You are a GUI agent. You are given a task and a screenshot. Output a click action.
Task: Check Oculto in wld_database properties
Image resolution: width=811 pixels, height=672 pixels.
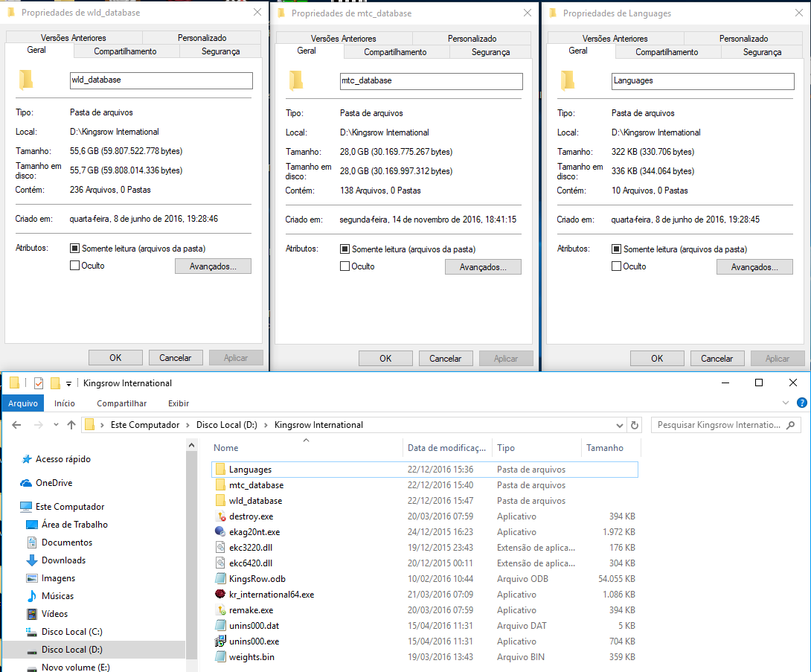pos(75,266)
